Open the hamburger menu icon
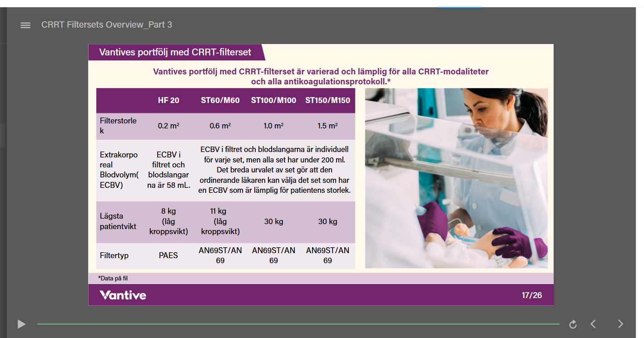 point(25,25)
